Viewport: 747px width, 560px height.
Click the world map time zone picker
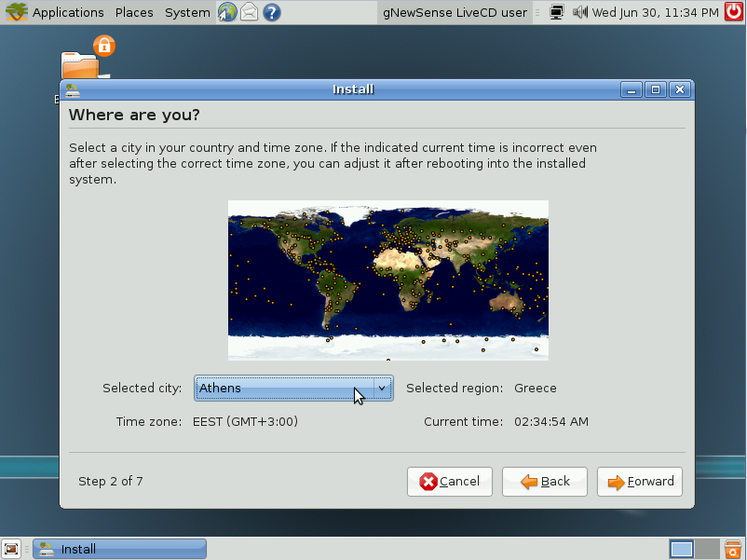click(x=388, y=280)
